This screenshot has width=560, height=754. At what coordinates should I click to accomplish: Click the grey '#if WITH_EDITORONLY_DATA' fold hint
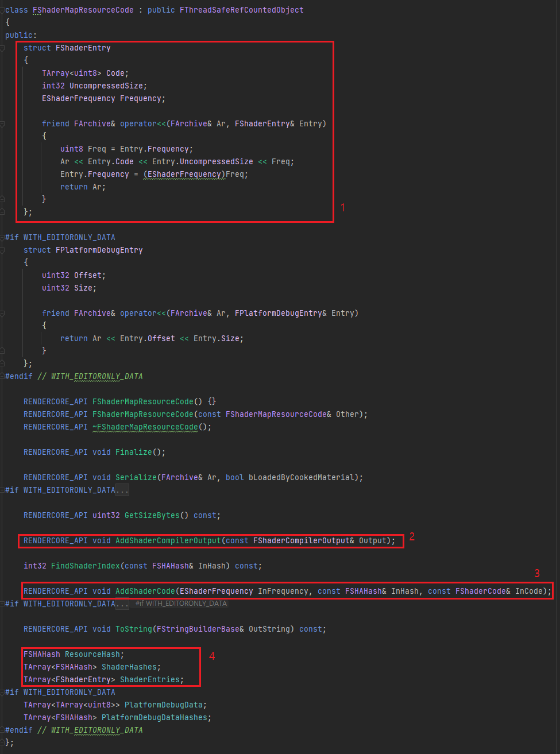(x=181, y=604)
